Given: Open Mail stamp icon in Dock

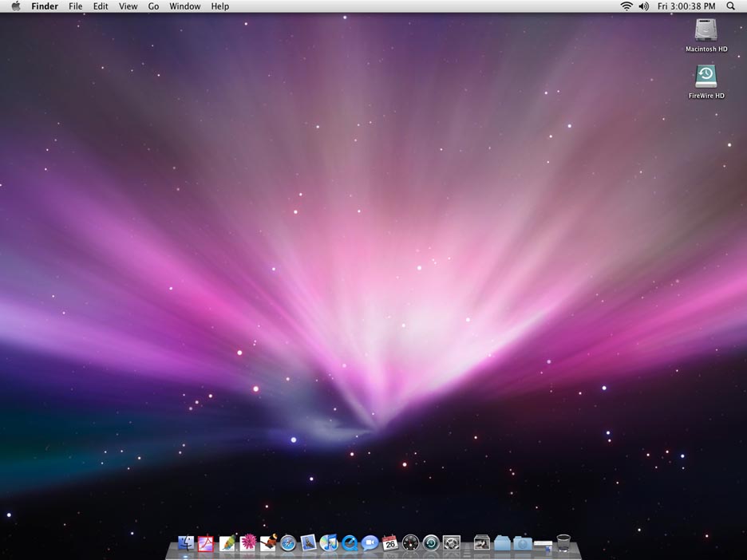Looking at the screenshot, I should pos(309,543).
